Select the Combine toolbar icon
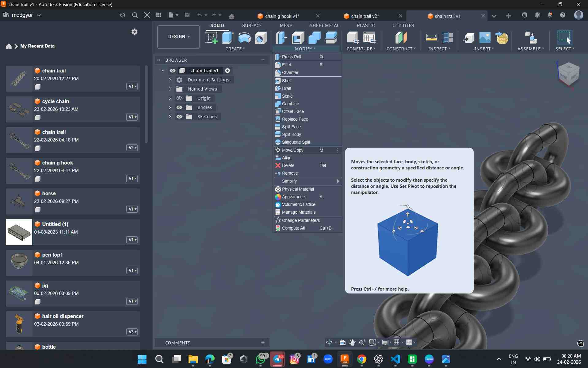The image size is (588, 368). (315, 38)
